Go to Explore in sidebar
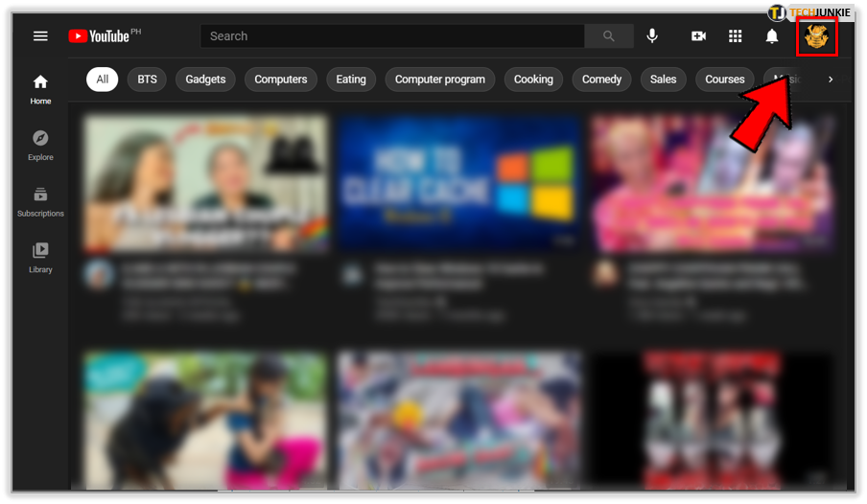867x504 pixels. 40,145
